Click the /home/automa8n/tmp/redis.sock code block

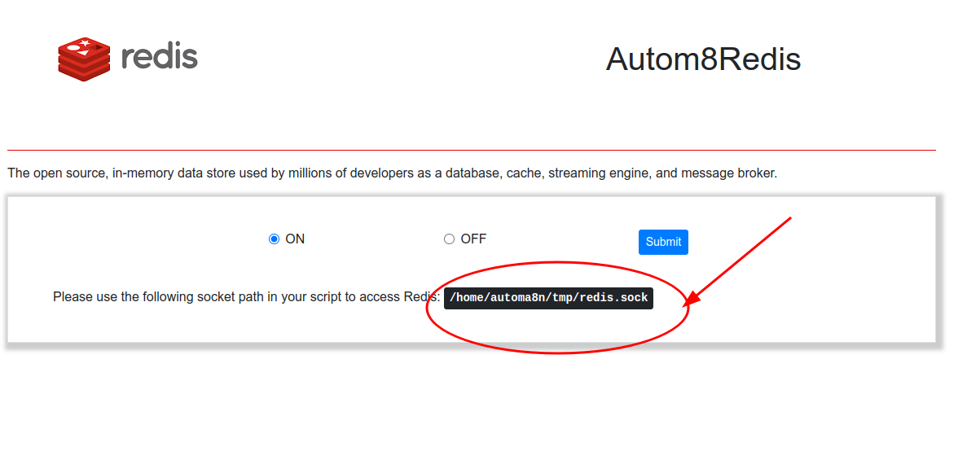[548, 298]
